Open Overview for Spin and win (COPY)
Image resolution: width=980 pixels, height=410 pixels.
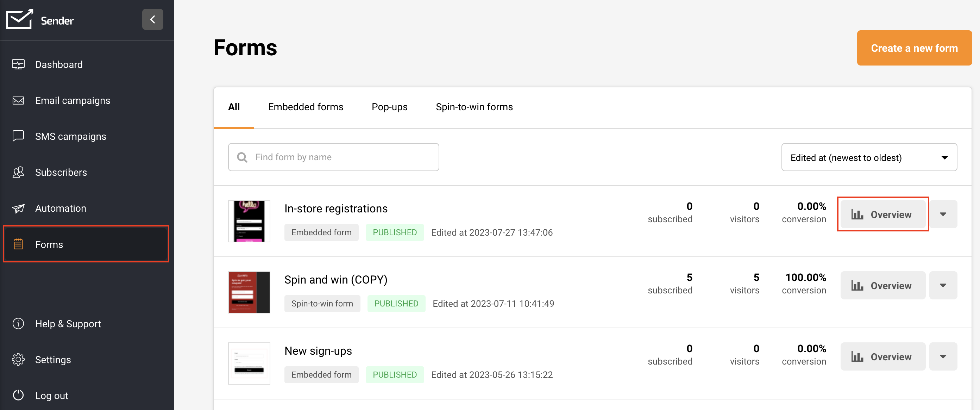[882, 286]
